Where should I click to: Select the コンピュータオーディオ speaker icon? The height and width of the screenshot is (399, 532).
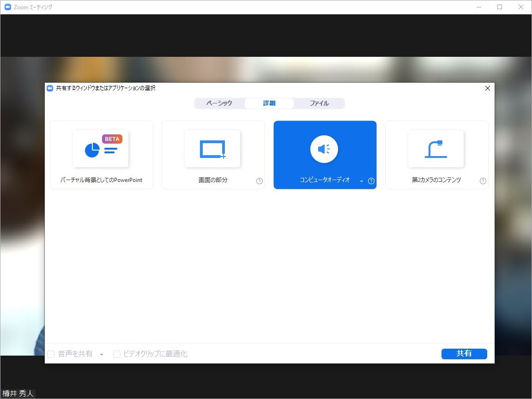325,149
